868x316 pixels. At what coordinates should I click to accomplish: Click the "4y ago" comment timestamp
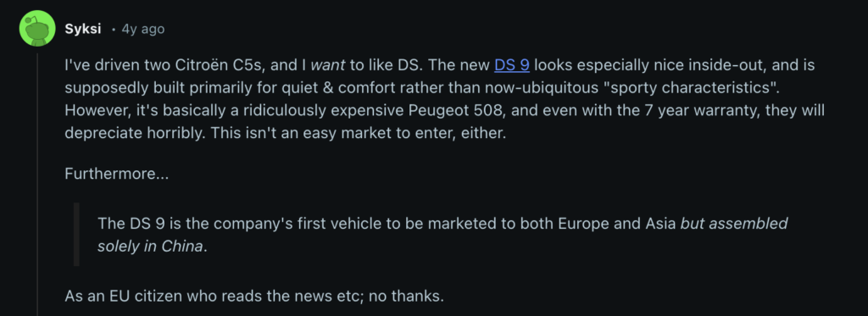(142, 29)
